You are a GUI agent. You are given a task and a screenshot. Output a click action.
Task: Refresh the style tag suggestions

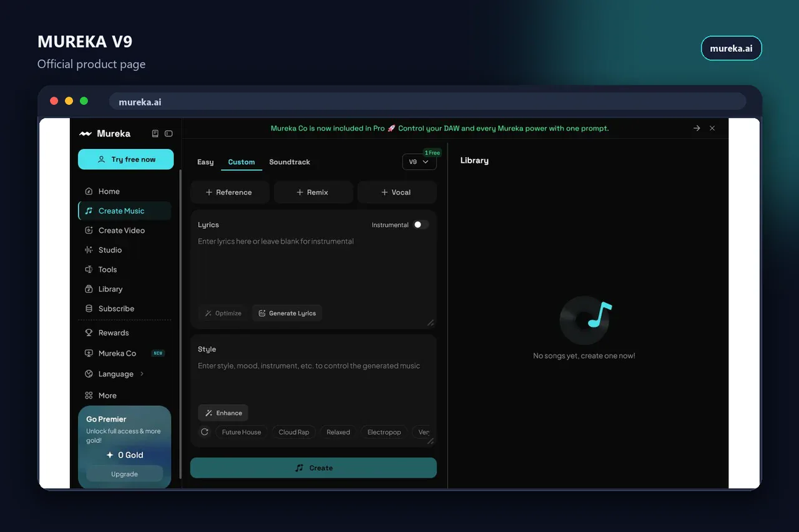(x=204, y=432)
